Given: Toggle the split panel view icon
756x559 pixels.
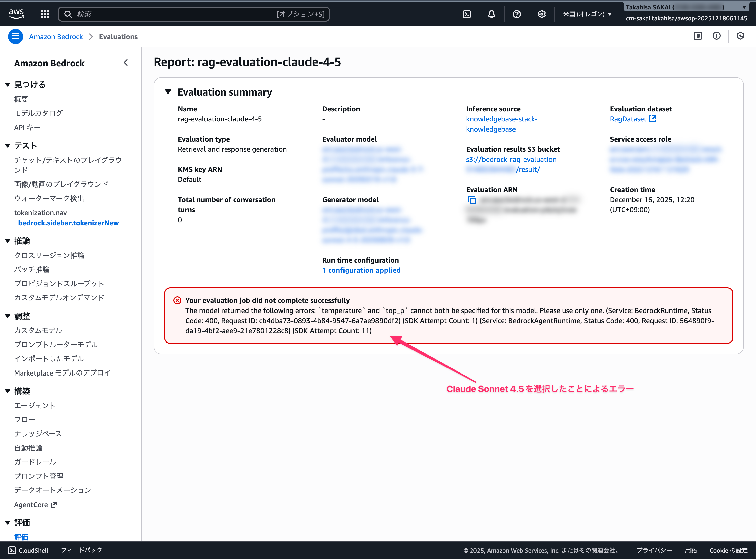Looking at the screenshot, I should tap(697, 36).
